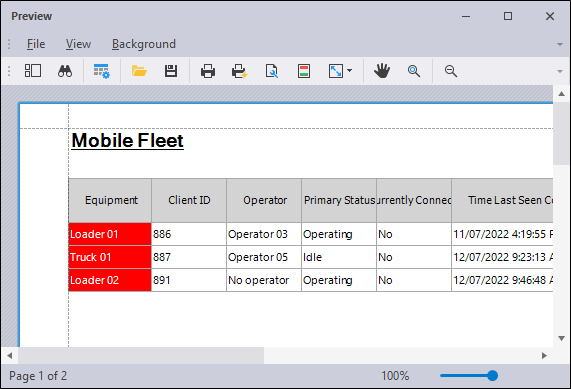Open the View menu
The width and height of the screenshot is (571, 389).
point(78,44)
